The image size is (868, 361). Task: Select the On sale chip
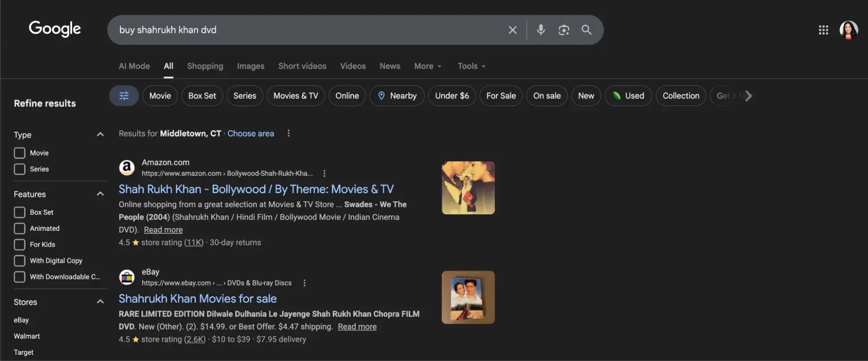[547, 96]
